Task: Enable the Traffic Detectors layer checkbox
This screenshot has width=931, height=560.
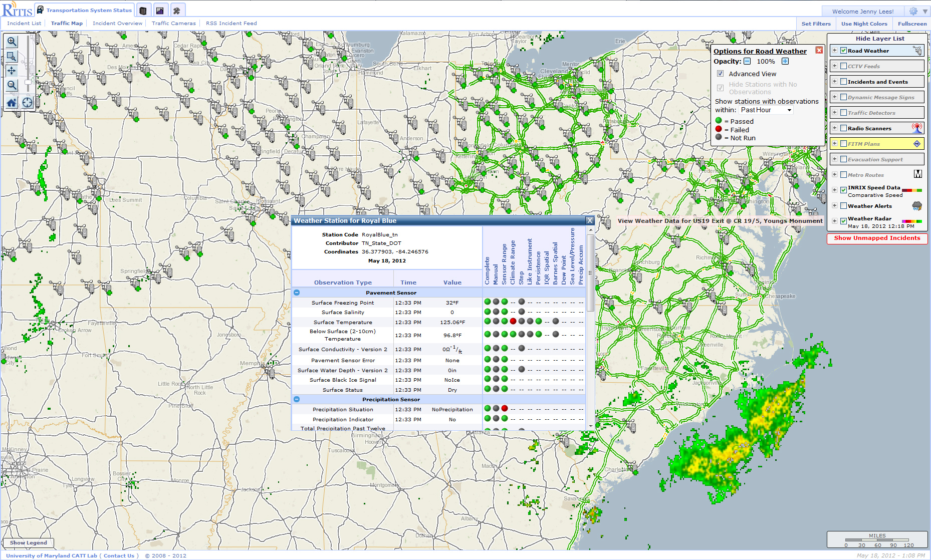Action: point(843,113)
